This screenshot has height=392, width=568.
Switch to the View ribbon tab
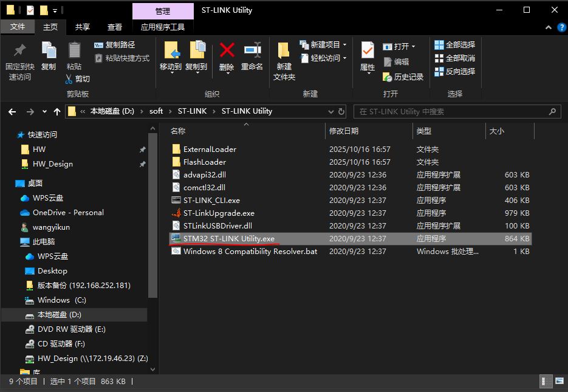pyautogui.click(x=115, y=27)
